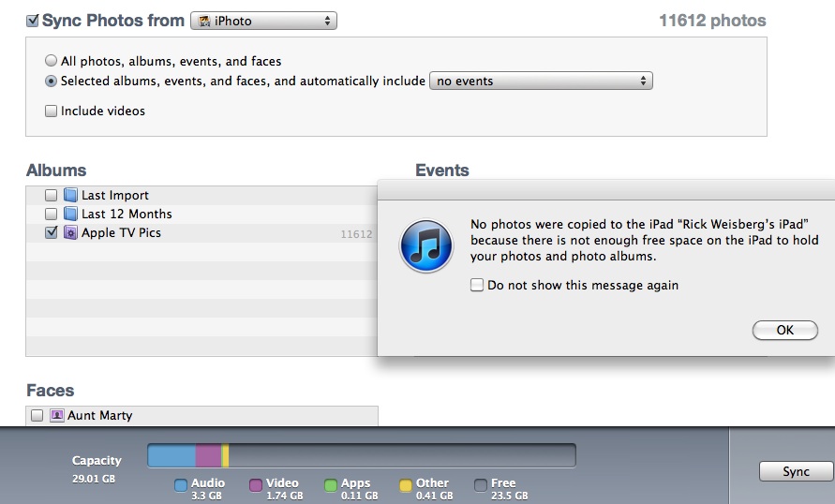This screenshot has height=504, width=835.
Task: Click the Events section heading
Action: click(x=442, y=170)
